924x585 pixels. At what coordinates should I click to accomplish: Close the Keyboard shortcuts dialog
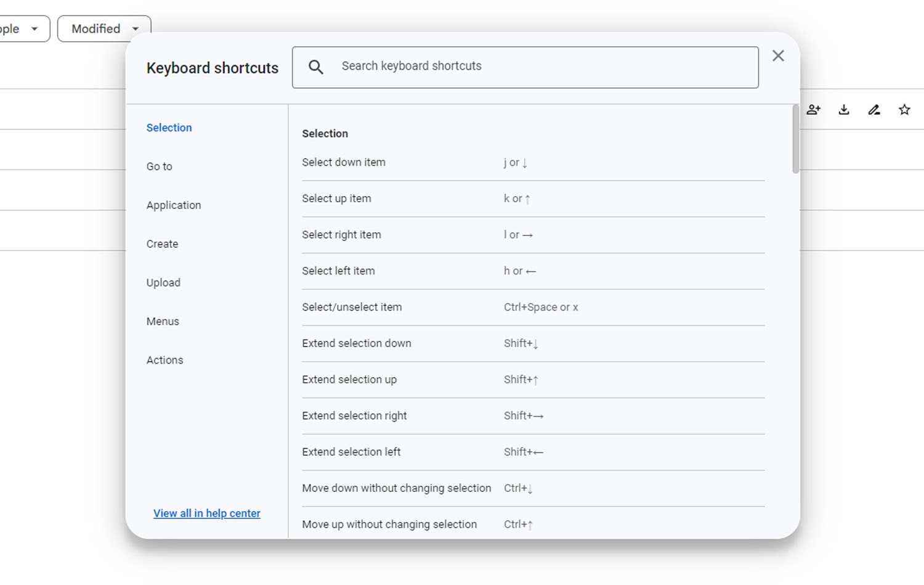click(778, 55)
